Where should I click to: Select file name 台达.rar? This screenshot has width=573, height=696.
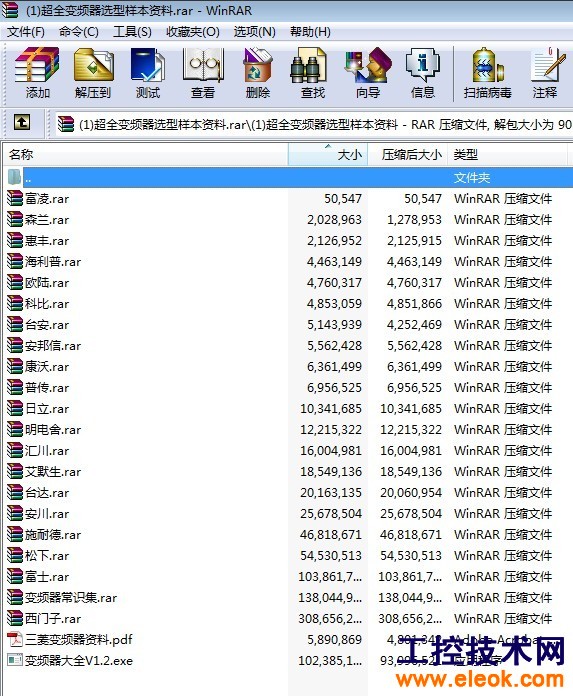[x=47, y=493]
